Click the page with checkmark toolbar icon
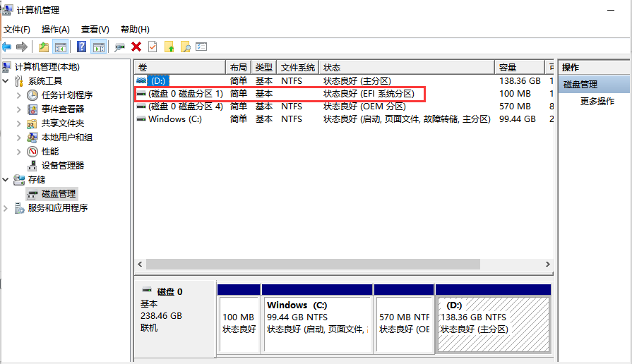Image resolution: width=632 pixels, height=364 pixels. click(153, 47)
